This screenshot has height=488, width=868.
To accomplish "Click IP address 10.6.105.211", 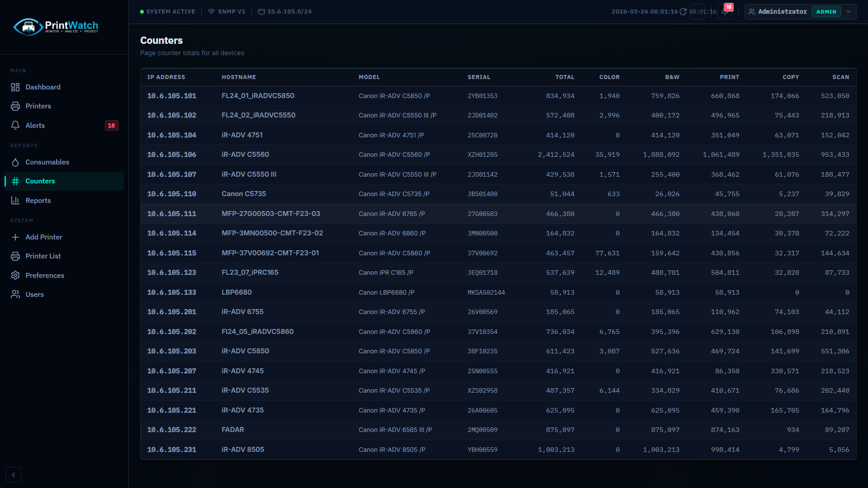I will [172, 390].
